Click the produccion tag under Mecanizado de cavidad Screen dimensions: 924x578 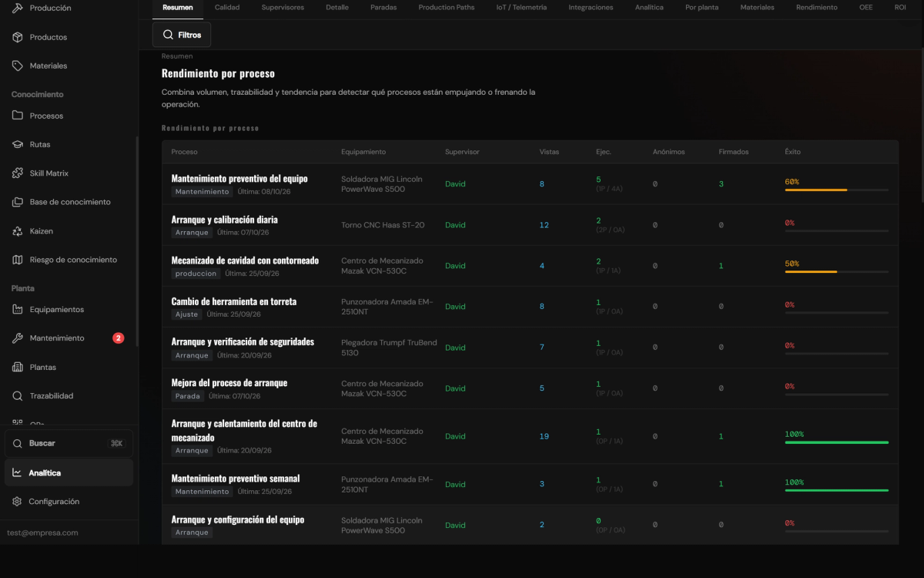click(x=196, y=274)
